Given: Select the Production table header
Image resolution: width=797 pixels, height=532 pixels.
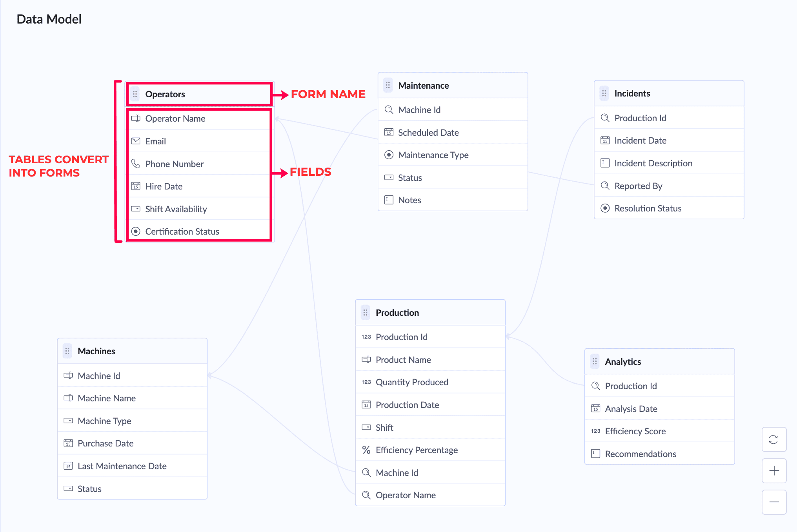Looking at the screenshot, I should coord(430,313).
